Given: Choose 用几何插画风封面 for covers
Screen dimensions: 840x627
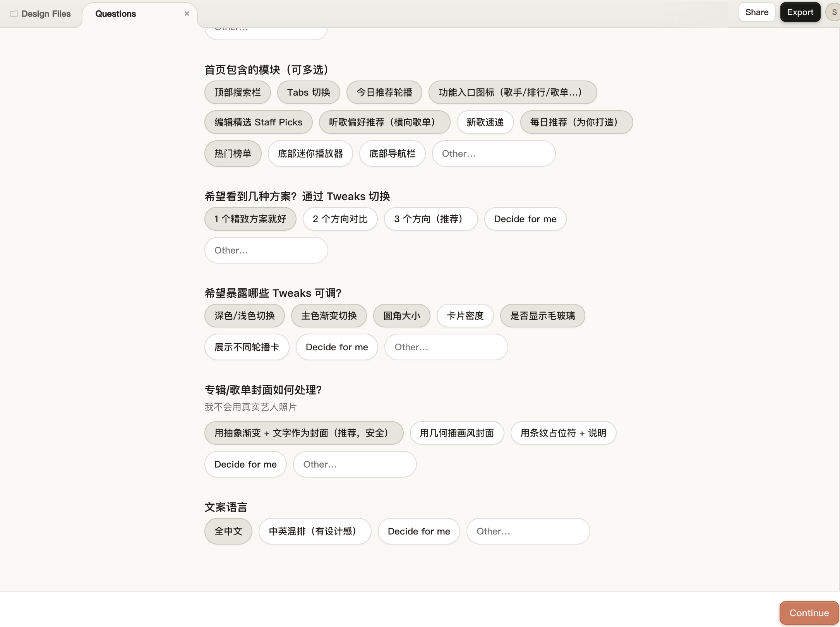Looking at the screenshot, I should point(457,433).
